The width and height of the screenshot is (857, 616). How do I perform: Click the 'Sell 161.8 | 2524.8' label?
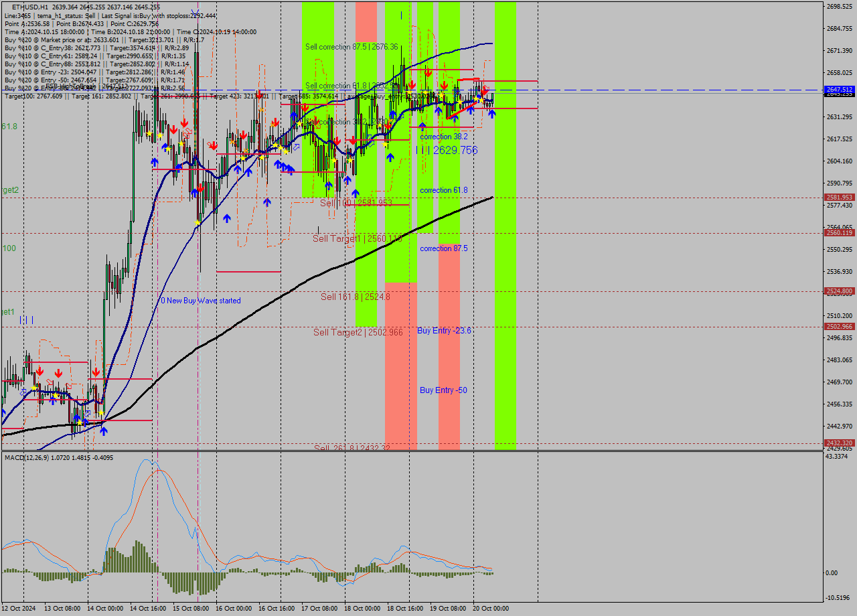point(355,297)
